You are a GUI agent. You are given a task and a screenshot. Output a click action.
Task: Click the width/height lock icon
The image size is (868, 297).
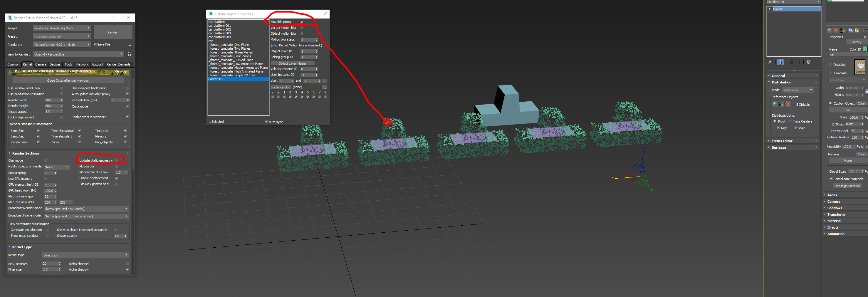pyautogui.click(x=866, y=91)
